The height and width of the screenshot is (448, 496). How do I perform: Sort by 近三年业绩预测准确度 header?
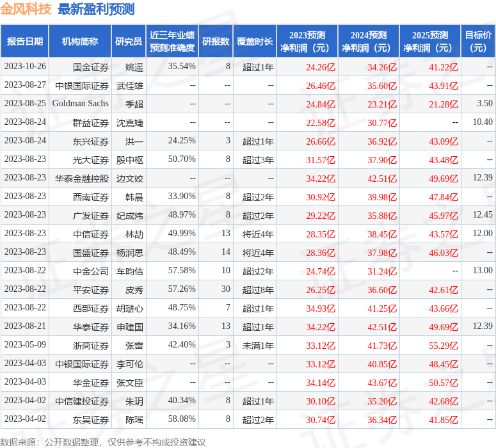click(x=172, y=42)
